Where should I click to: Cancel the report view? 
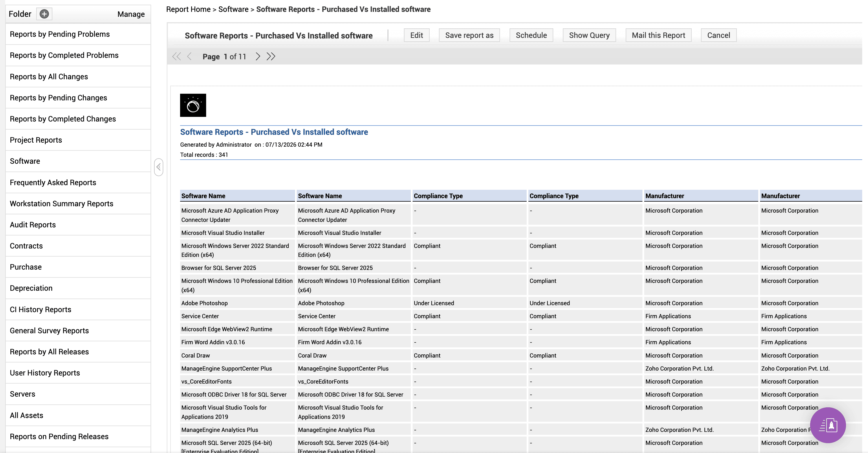point(718,35)
